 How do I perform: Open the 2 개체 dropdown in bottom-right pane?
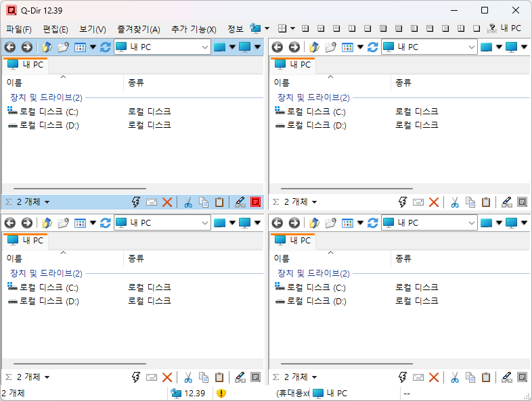pyautogui.click(x=314, y=377)
